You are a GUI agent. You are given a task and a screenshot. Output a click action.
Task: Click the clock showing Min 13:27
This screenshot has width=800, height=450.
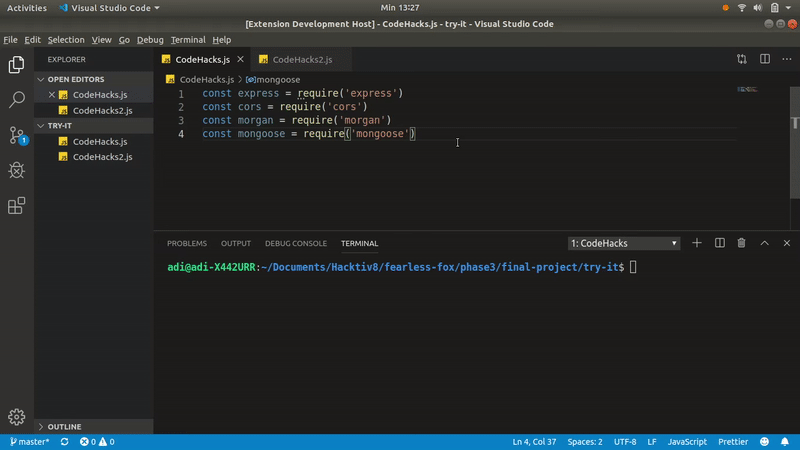[x=399, y=8]
